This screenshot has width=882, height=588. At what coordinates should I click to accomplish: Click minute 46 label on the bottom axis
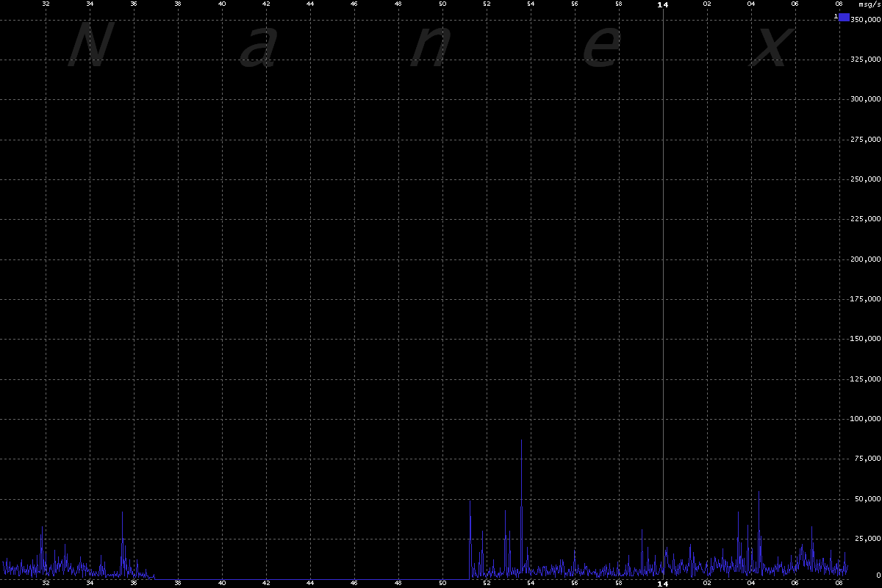354,584
